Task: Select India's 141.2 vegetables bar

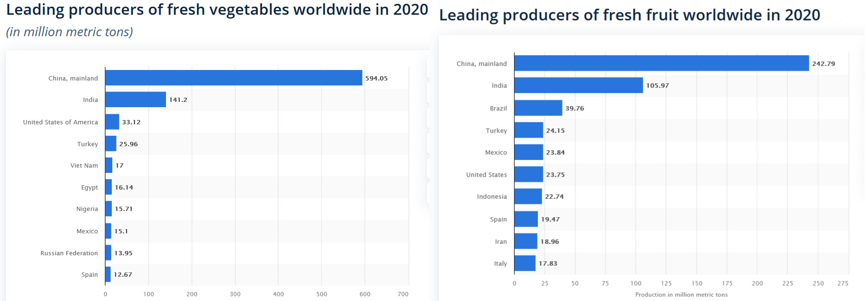Action: (x=136, y=100)
